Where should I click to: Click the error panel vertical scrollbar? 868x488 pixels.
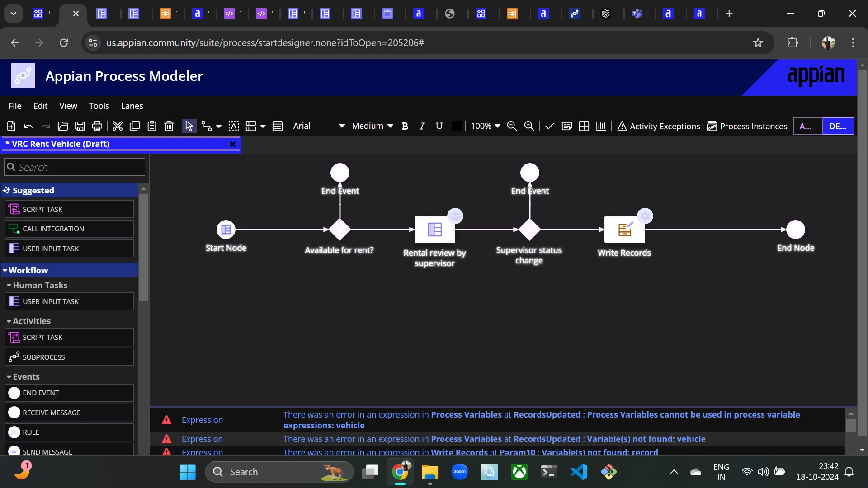click(851, 425)
